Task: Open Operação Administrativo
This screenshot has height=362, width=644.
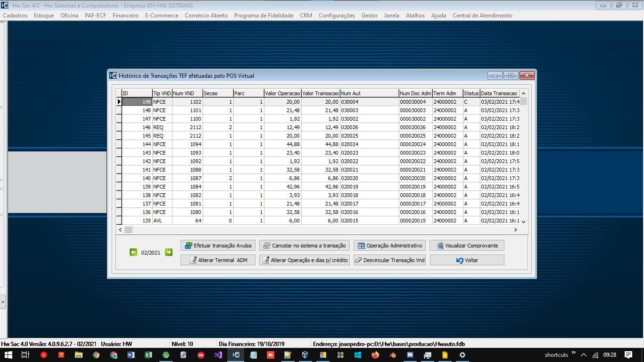Action: (389, 246)
